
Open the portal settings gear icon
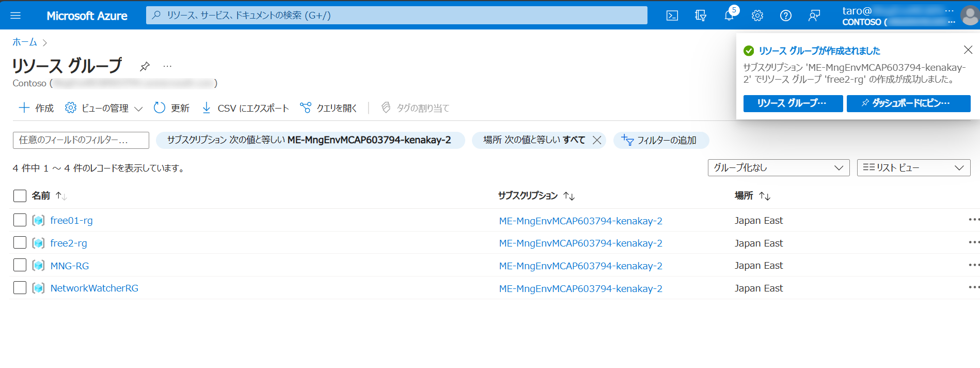757,16
